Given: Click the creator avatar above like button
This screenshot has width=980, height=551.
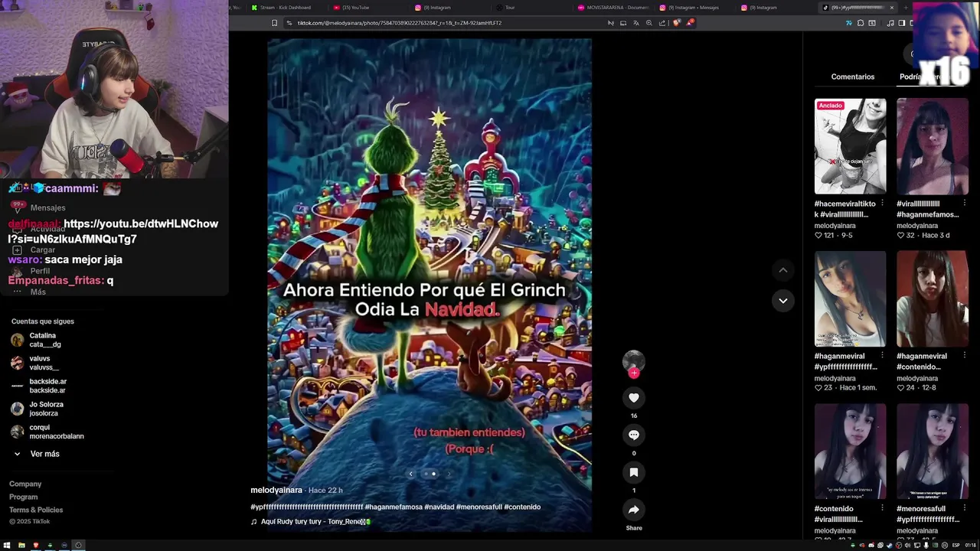Looking at the screenshot, I should [634, 360].
